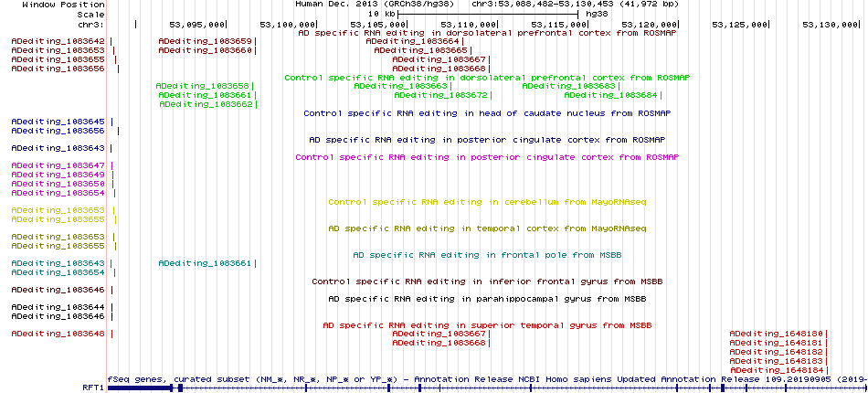Click red item ADediting_1083648
The height and width of the screenshot is (393, 868).
click(x=58, y=334)
